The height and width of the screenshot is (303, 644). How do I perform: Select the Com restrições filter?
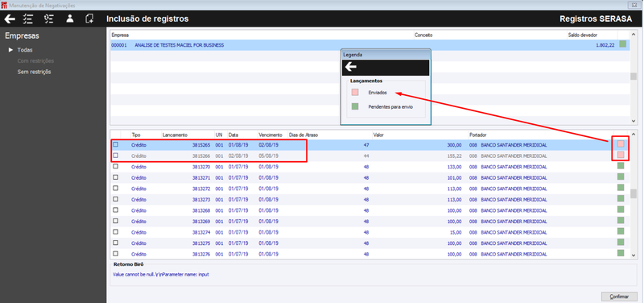(x=35, y=61)
